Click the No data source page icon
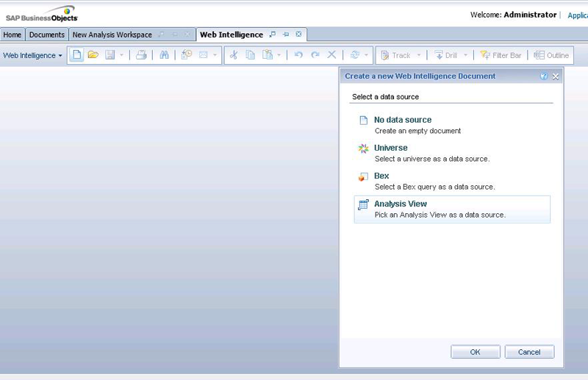The image size is (588, 380). pos(363,120)
